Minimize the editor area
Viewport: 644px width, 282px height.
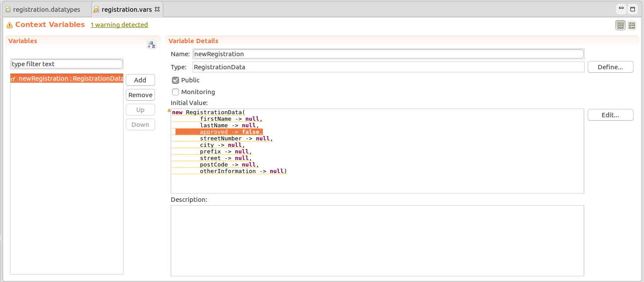point(621,9)
